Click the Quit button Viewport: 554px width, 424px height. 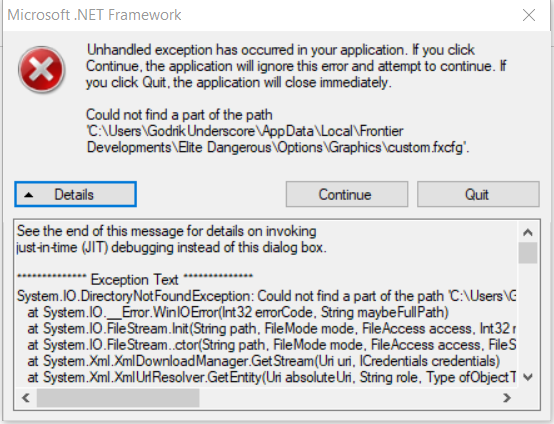[478, 194]
